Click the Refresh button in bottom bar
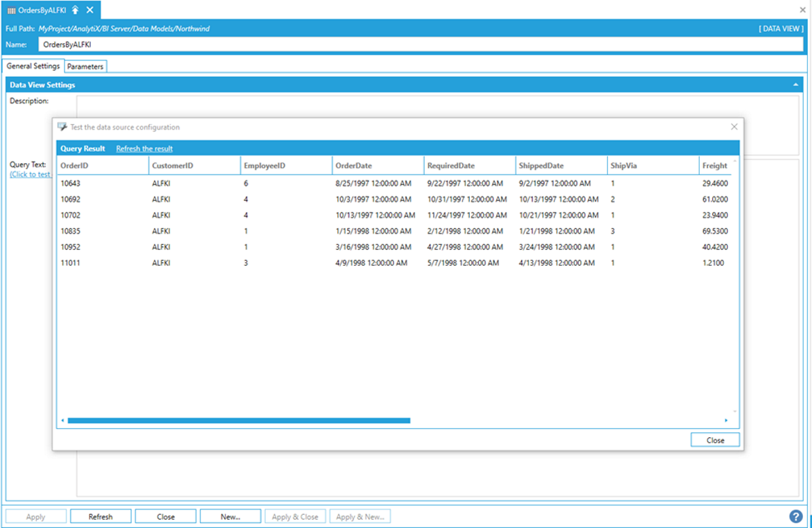This screenshot has width=812, height=528. (x=101, y=516)
